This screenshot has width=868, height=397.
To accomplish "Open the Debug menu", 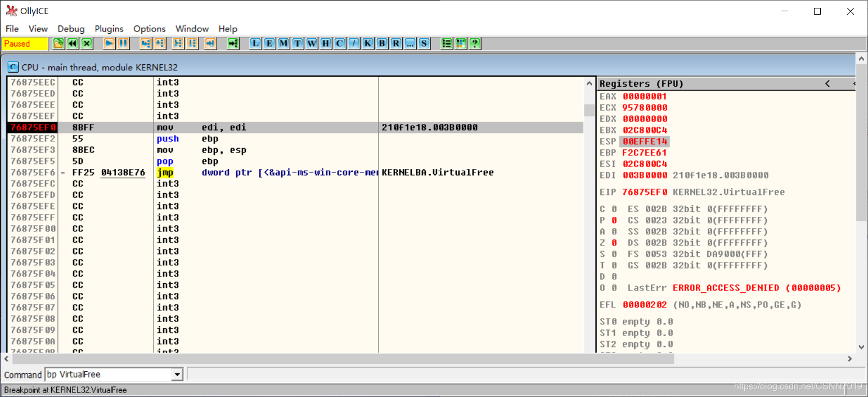I will (71, 29).
